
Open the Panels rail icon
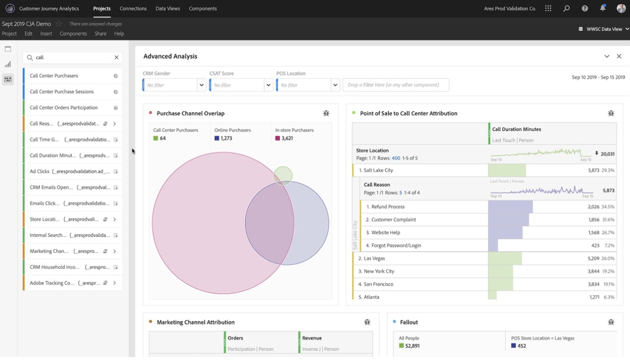8,48
